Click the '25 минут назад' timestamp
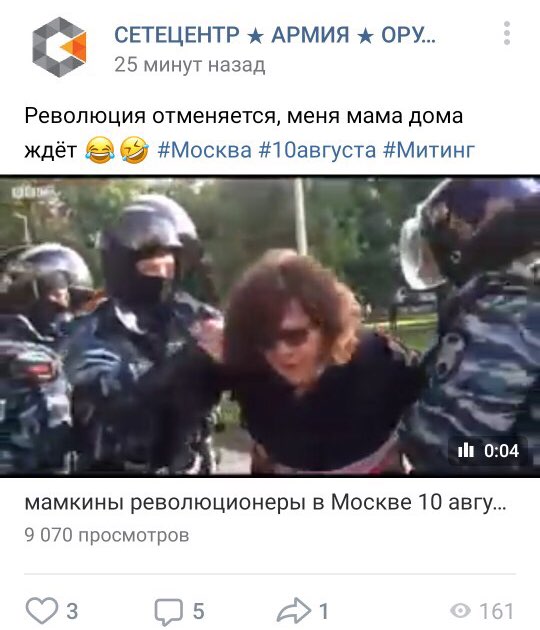Image resolution: width=540 pixels, height=630 pixels. click(190, 65)
